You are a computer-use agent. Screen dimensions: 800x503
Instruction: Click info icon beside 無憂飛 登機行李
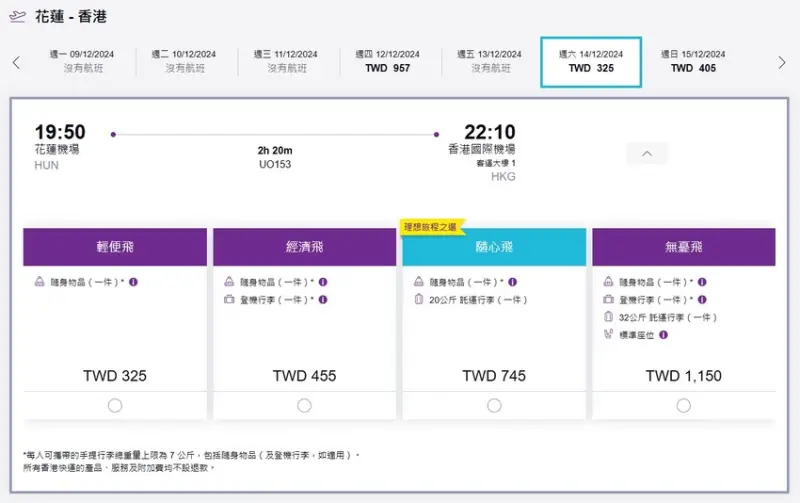tap(703, 299)
